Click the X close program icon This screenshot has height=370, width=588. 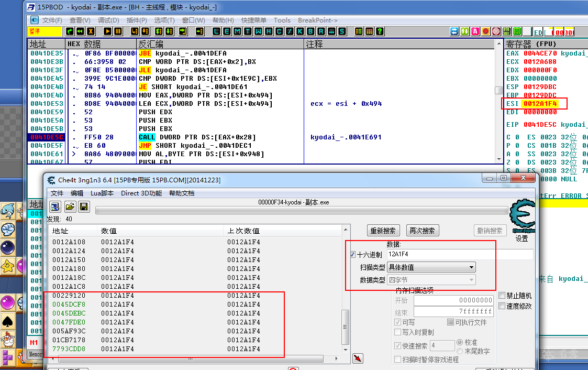coord(91,31)
